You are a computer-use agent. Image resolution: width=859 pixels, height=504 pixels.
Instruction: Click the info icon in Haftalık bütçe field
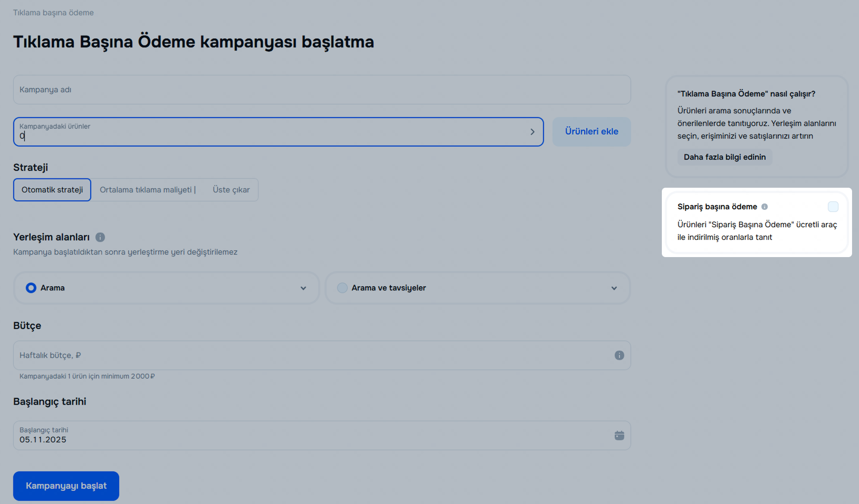619,355
